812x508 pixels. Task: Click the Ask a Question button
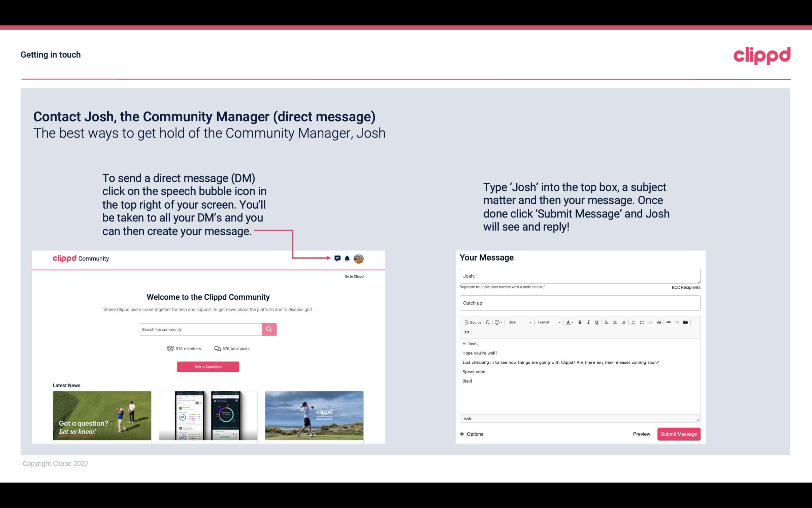click(x=208, y=367)
